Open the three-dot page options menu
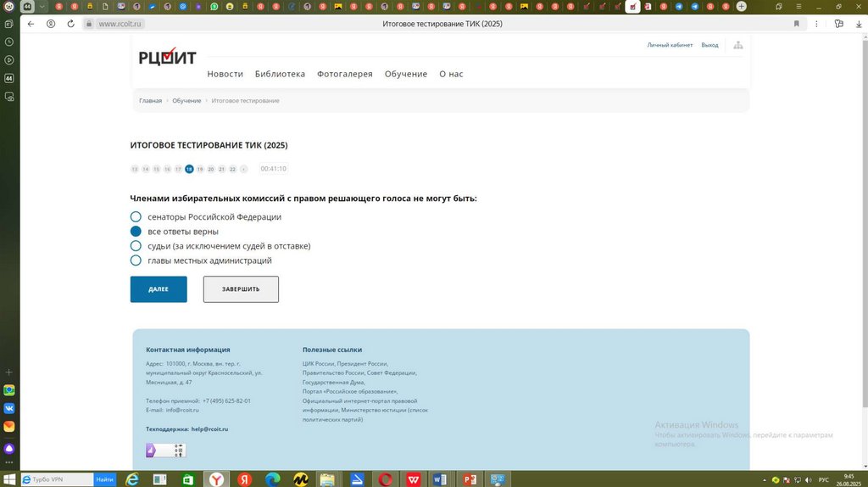Image resolution: width=868 pixels, height=487 pixels. [816, 24]
